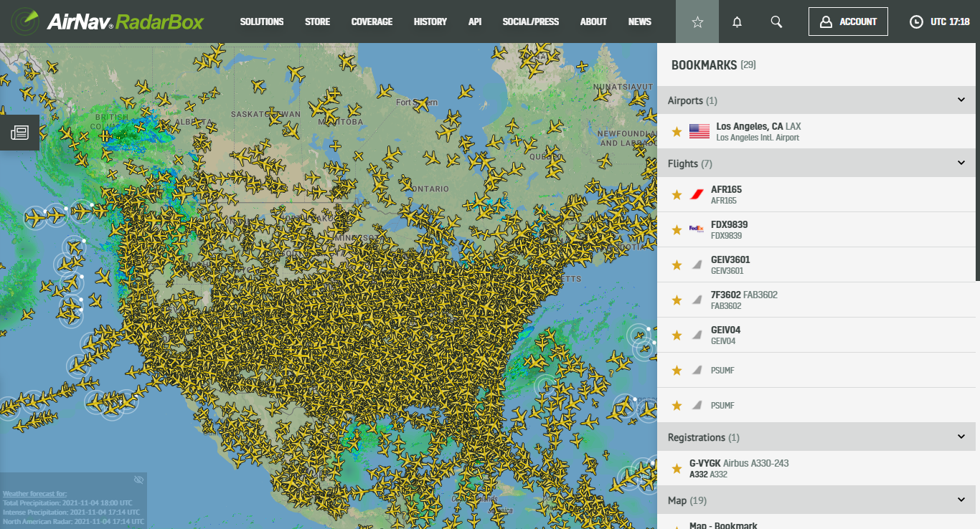Go to the COVERAGE menu
This screenshot has width=980, height=529.
point(372,22)
